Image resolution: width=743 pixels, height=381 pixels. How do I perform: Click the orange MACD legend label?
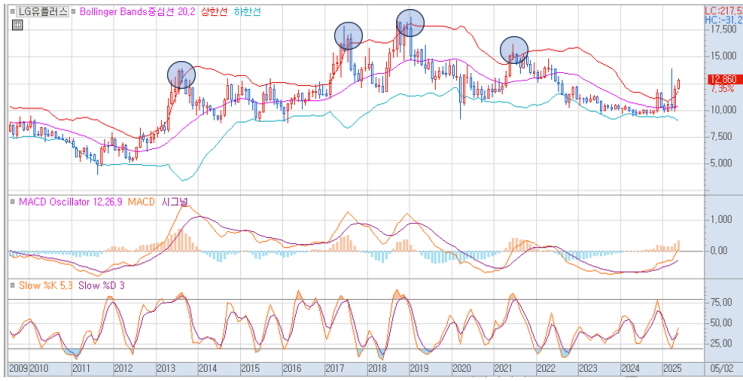pyautogui.click(x=141, y=202)
